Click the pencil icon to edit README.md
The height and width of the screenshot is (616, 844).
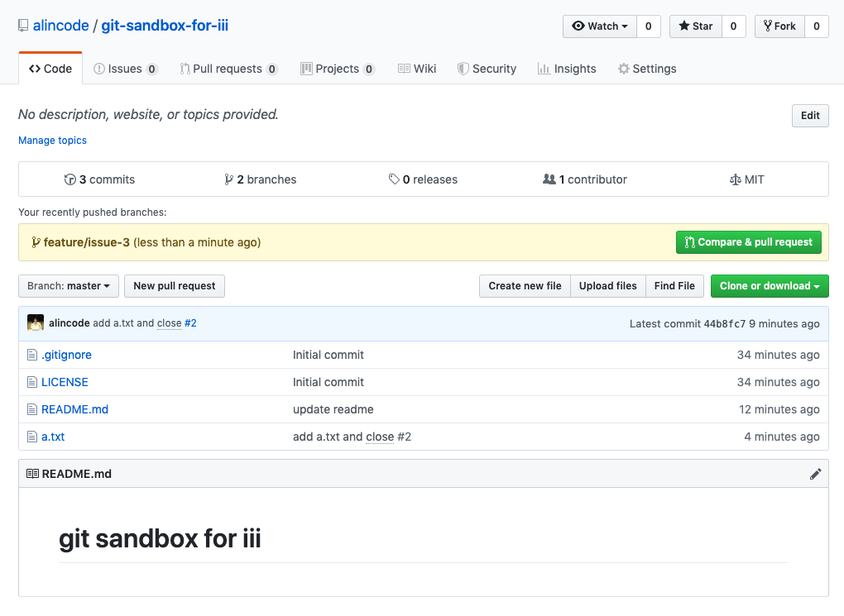[815, 474]
